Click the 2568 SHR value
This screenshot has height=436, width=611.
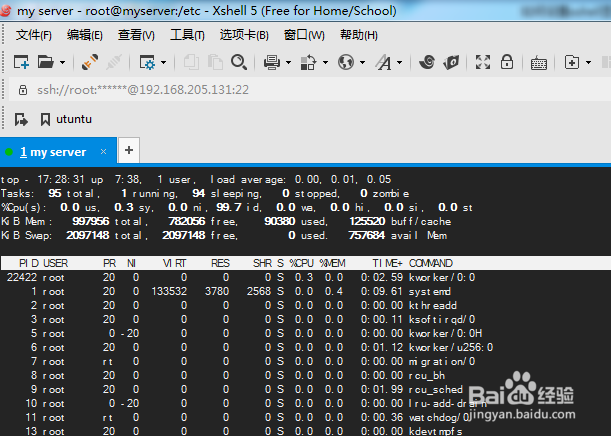tap(259, 291)
